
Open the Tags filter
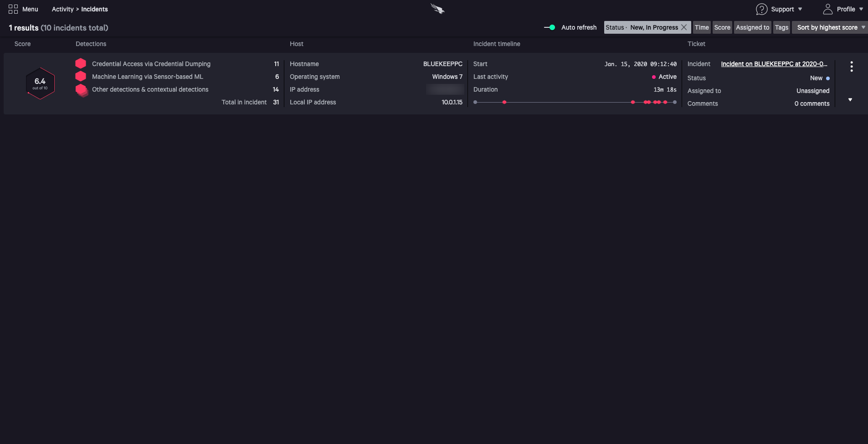pos(781,27)
